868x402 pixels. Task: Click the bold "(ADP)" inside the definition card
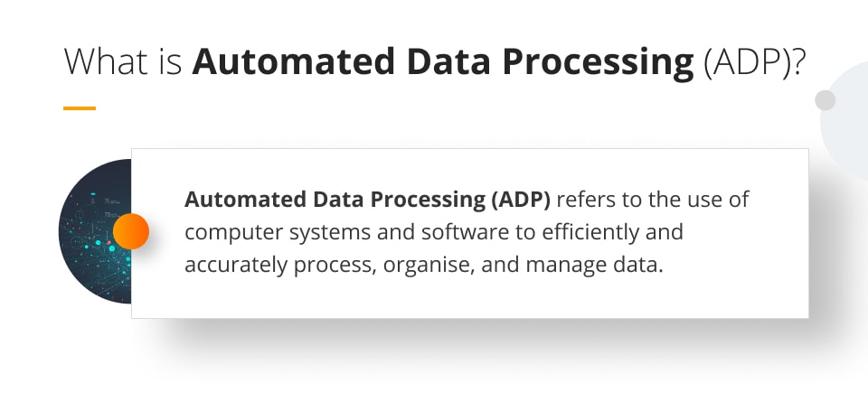pos(520,199)
